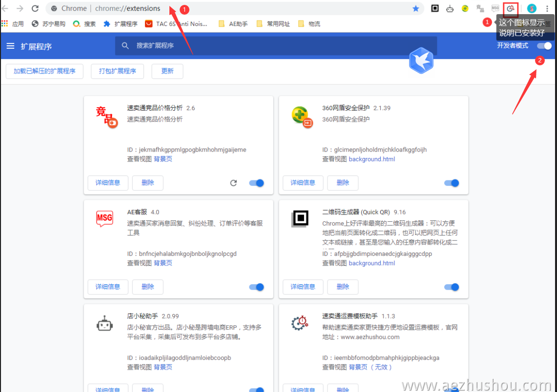This screenshot has width=557, height=392.
Task: Click the 店小秘助手 2.0.99 title
Action: pos(153,316)
